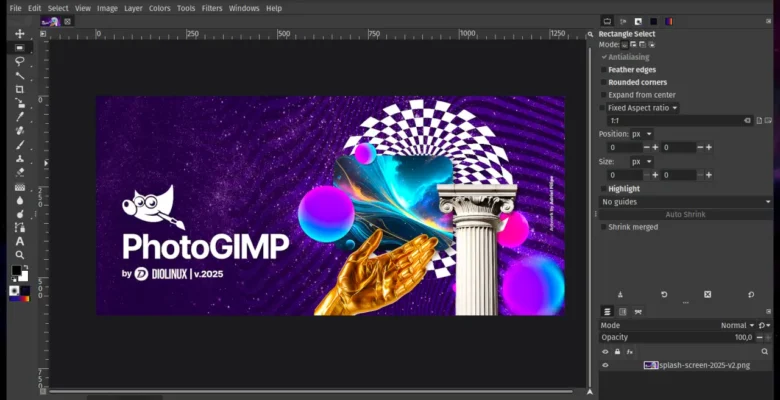
Task: Select the Paintbrush tool
Action: coord(19,145)
